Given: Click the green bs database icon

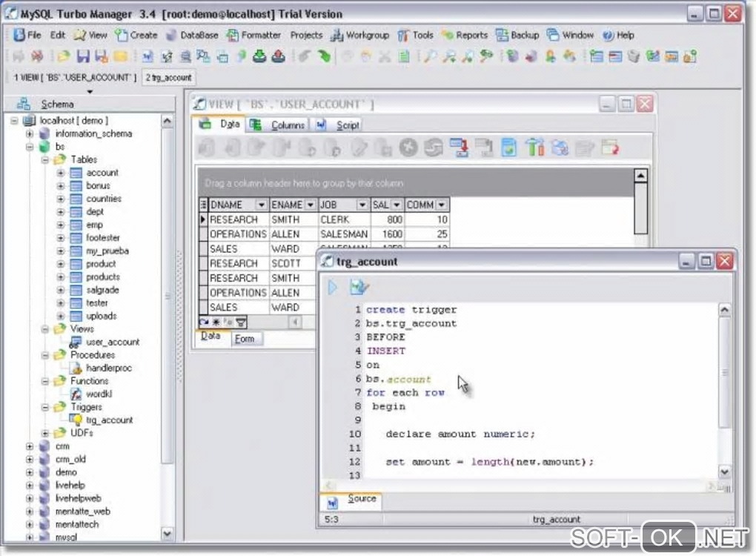Looking at the screenshot, I should point(44,147).
